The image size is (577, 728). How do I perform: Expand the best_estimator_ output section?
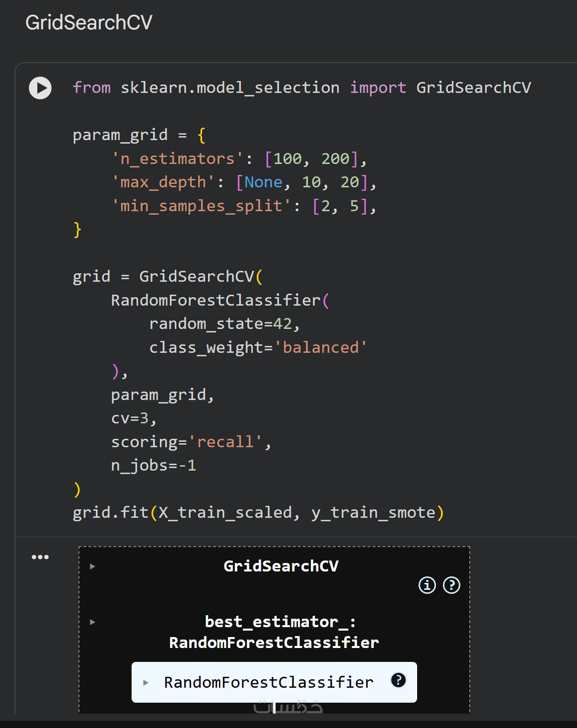pyautogui.click(x=92, y=622)
